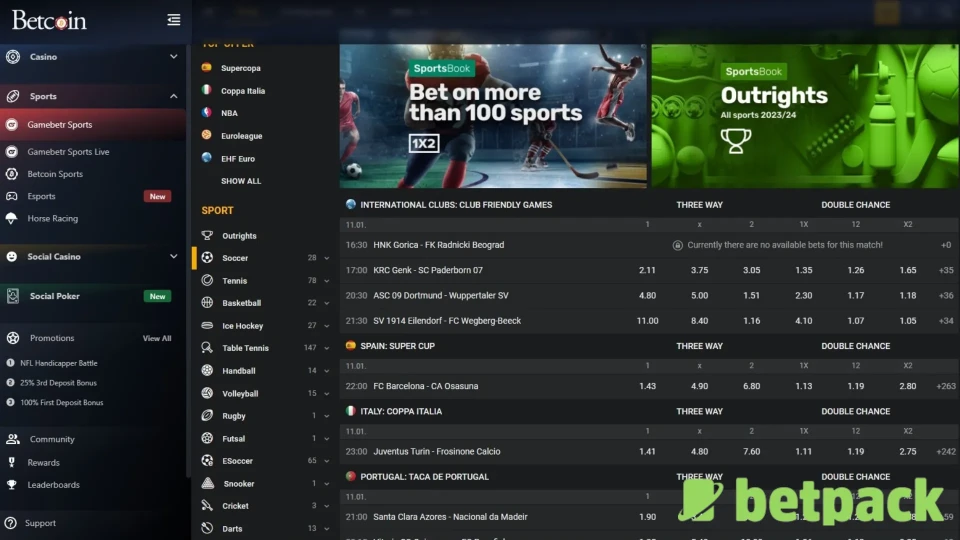Click SHOW ALL under top offers
This screenshot has height=540, width=960.
point(241,181)
